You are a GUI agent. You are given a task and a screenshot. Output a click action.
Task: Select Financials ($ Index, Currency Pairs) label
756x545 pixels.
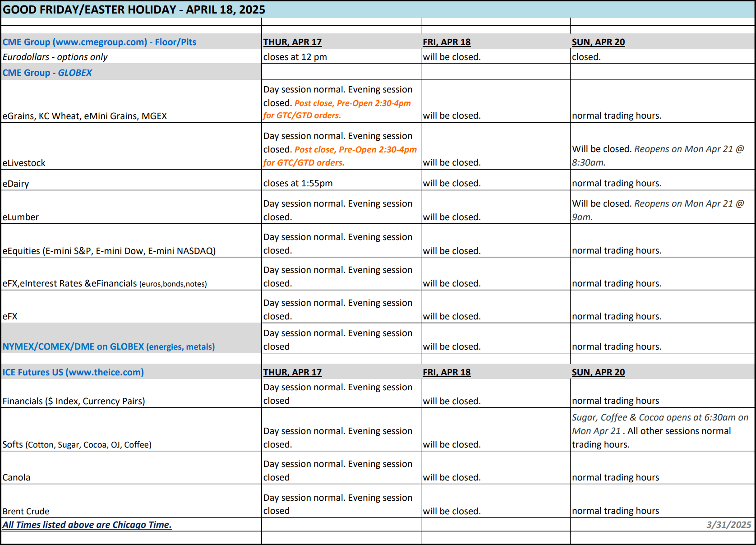pos(74,401)
